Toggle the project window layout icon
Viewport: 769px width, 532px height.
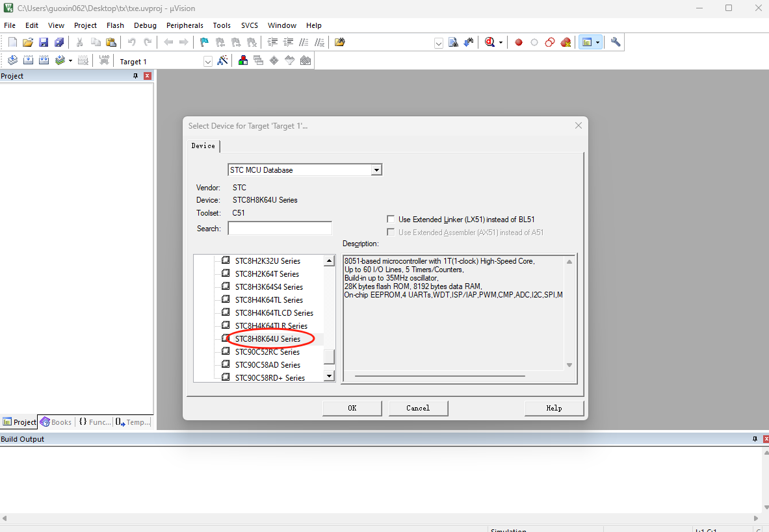pos(586,42)
